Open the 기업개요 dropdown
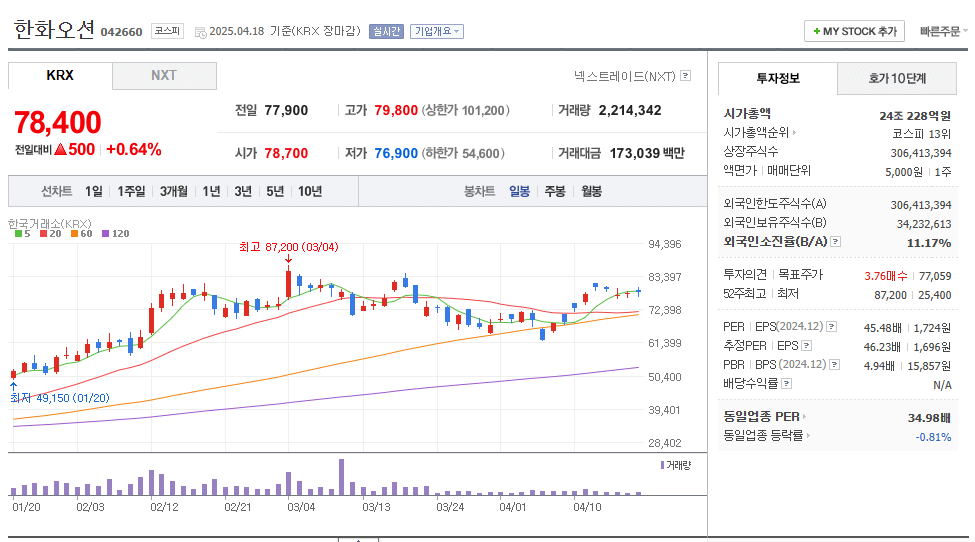The height and width of the screenshot is (542, 975). [x=437, y=31]
